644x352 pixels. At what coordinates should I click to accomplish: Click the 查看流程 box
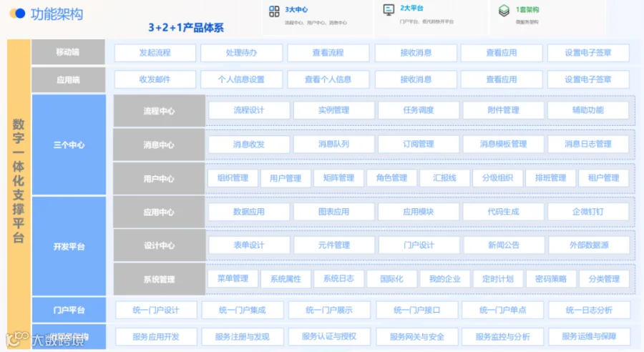click(328, 53)
